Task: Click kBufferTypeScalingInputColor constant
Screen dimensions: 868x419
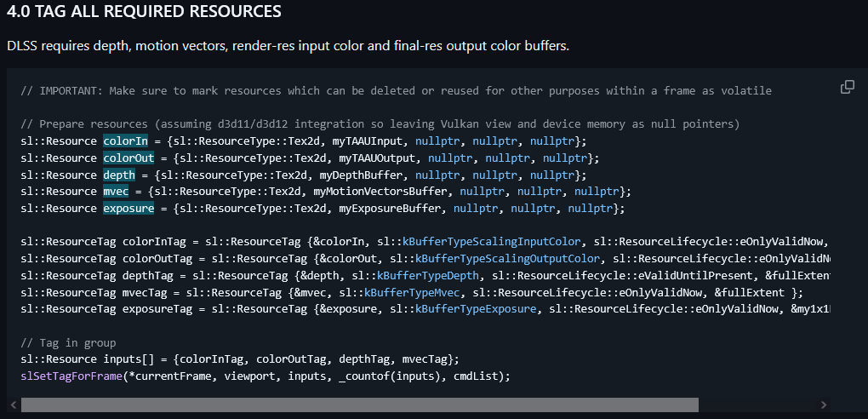Action: click(492, 242)
